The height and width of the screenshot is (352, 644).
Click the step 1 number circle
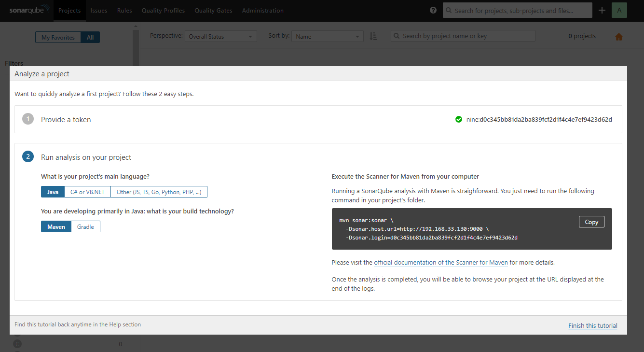(x=28, y=119)
